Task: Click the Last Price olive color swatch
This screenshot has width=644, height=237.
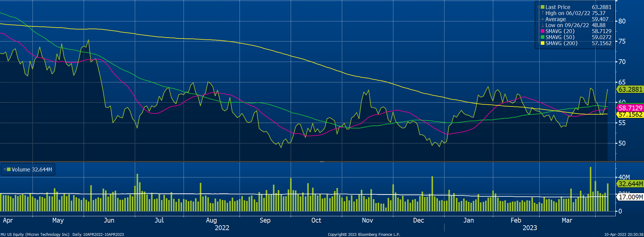Action: [x=543, y=7]
